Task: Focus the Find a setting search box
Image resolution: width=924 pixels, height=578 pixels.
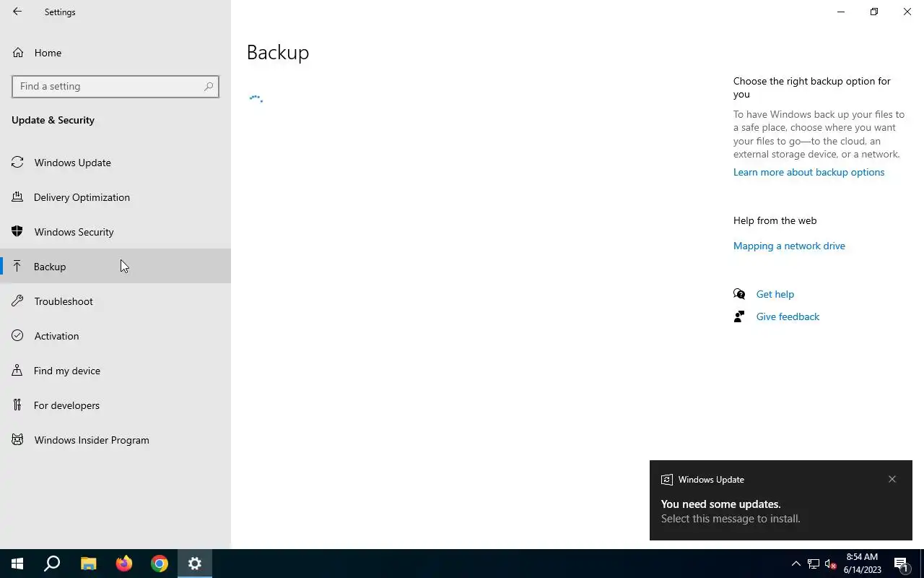Action: click(115, 86)
